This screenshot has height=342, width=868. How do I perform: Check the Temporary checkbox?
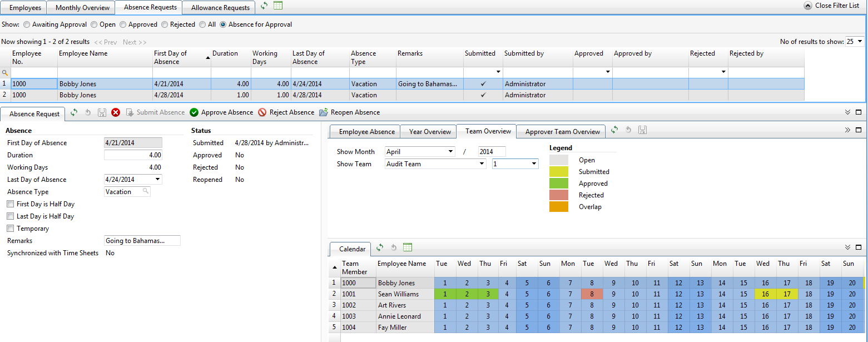pos(11,229)
